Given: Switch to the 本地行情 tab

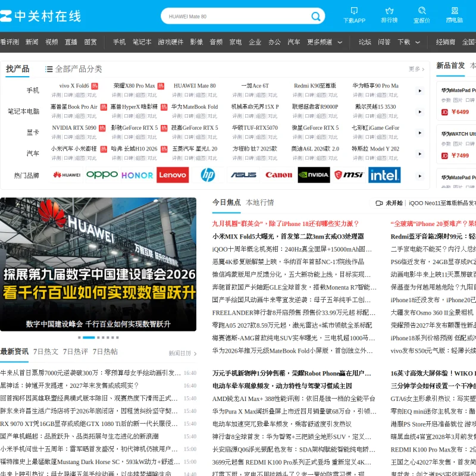Looking at the screenshot, I should (259, 202).
